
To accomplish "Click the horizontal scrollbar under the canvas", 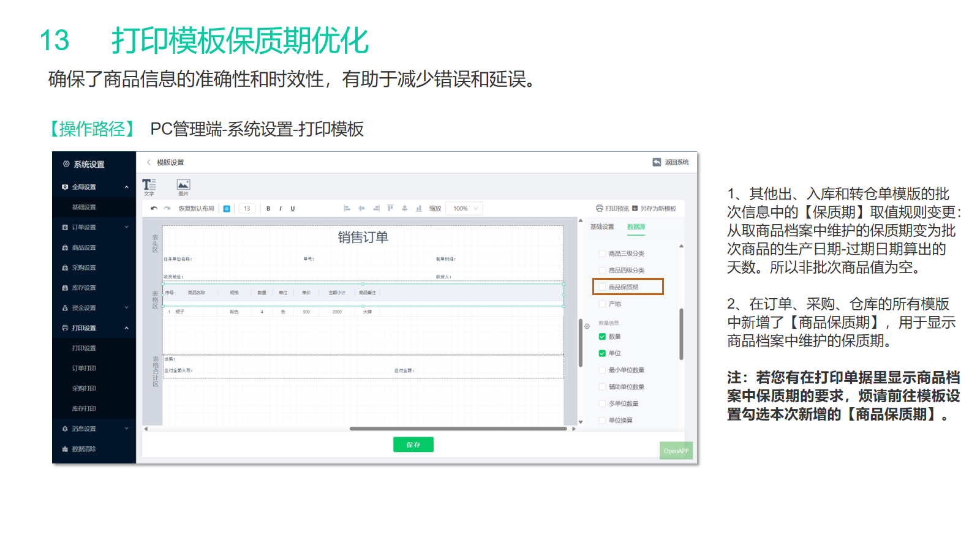I will pos(458,429).
